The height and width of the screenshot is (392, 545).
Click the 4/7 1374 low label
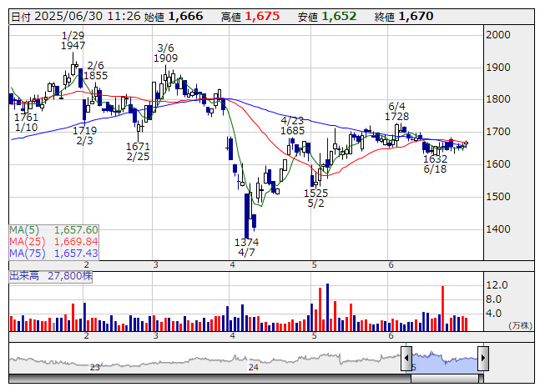coord(246,247)
